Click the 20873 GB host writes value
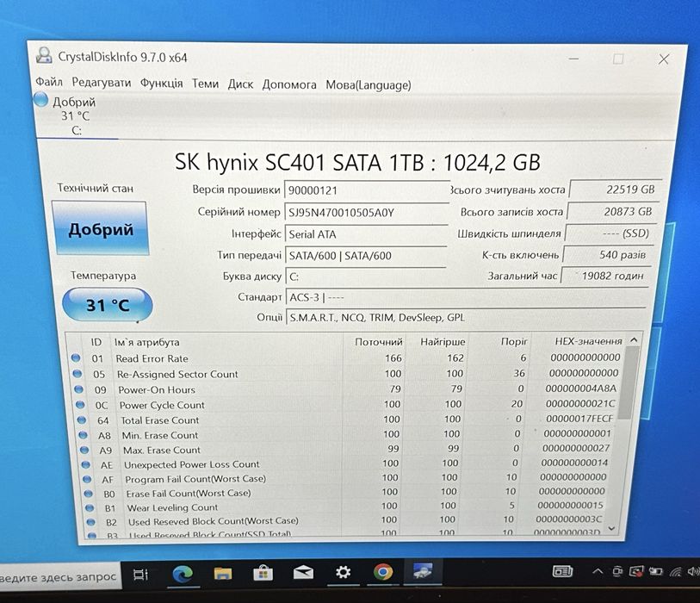 [612, 211]
